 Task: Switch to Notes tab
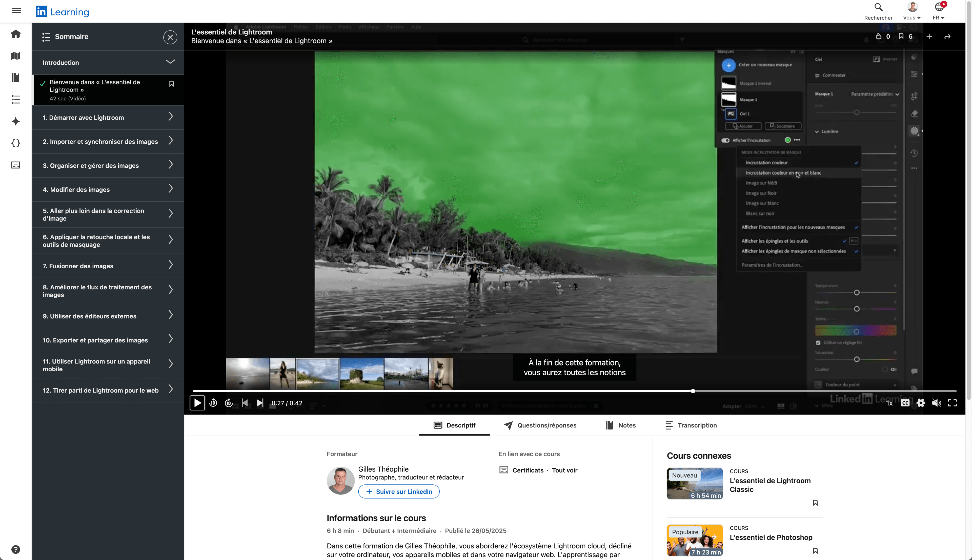coord(621,425)
